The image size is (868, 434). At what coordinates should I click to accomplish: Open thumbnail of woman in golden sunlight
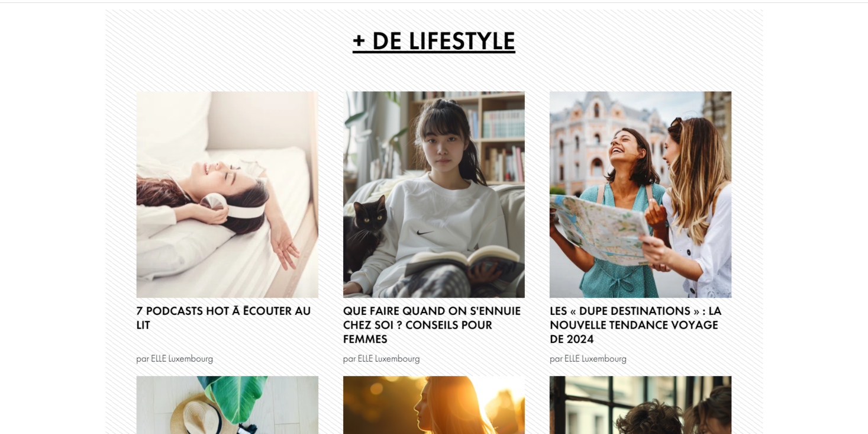(x=434, y=405)
